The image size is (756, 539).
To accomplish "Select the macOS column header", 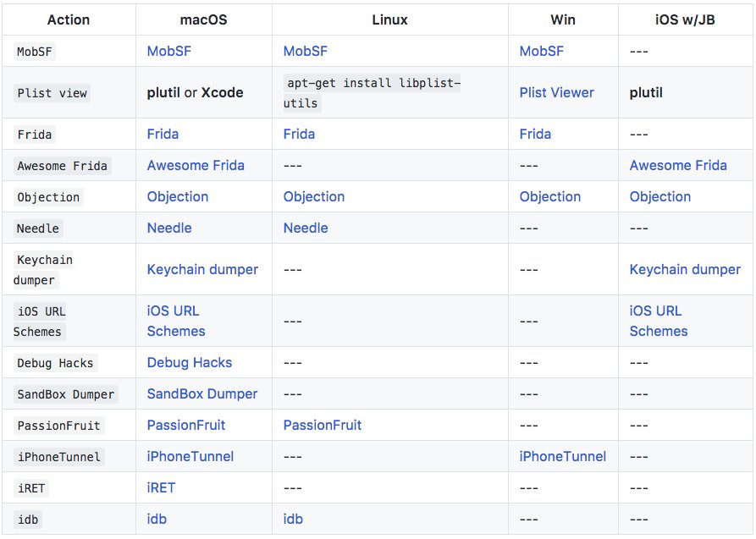I will pyautogui.click(x=203, y=19).
